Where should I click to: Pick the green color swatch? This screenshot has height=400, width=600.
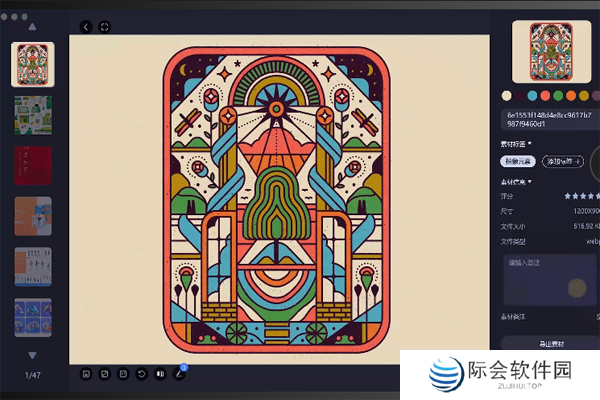pos(558,96)
